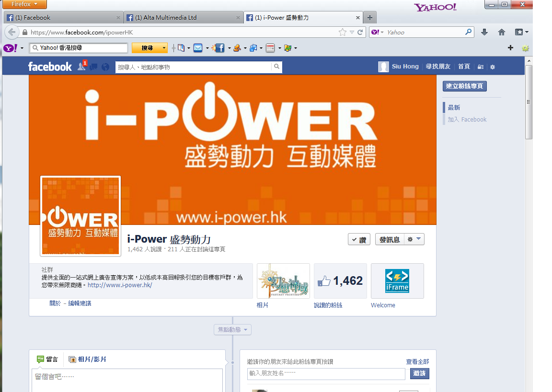Click the 邀請 invite button

click(420, 373)
